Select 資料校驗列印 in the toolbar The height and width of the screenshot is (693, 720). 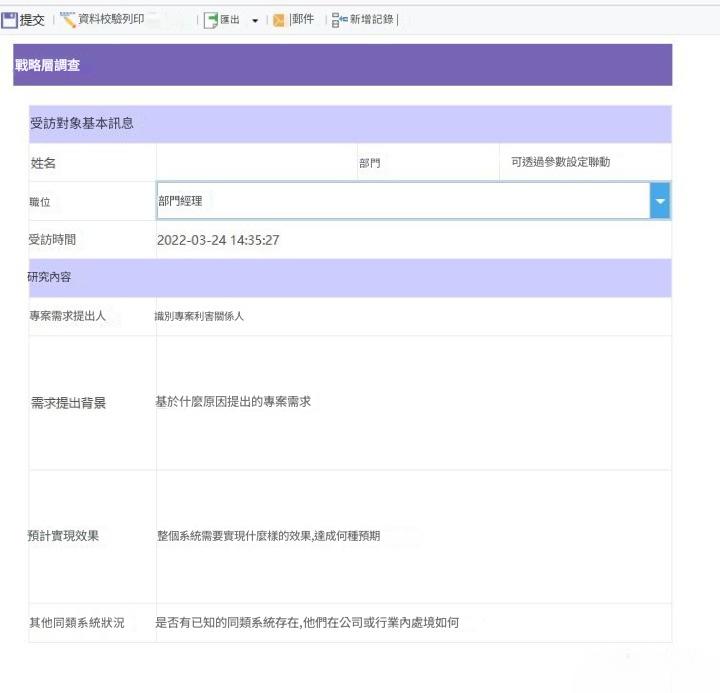point(111,19)
